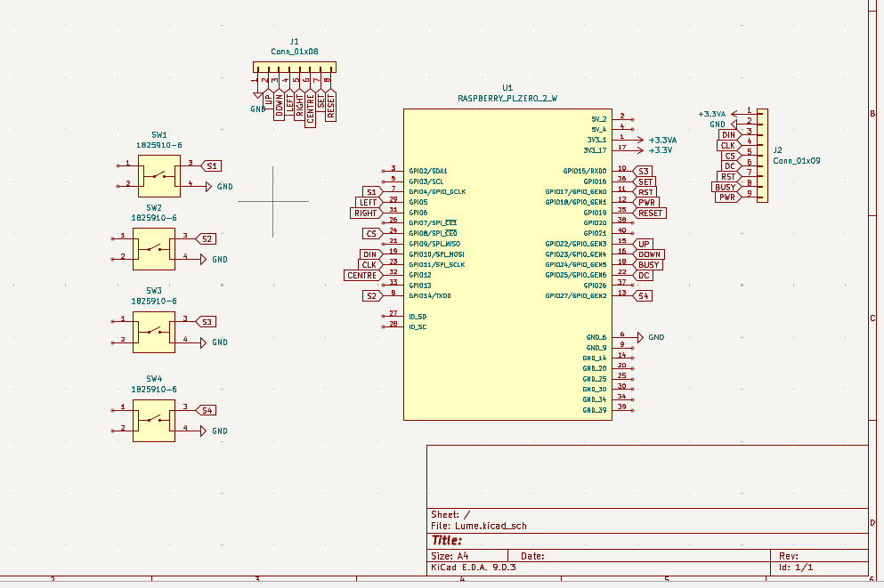Click the Rev field in title block
884x588 pixels.
tap(788, 556)
